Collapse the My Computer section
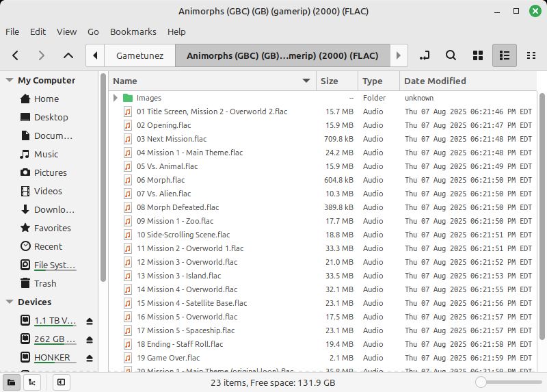 [x=10, y=80]
